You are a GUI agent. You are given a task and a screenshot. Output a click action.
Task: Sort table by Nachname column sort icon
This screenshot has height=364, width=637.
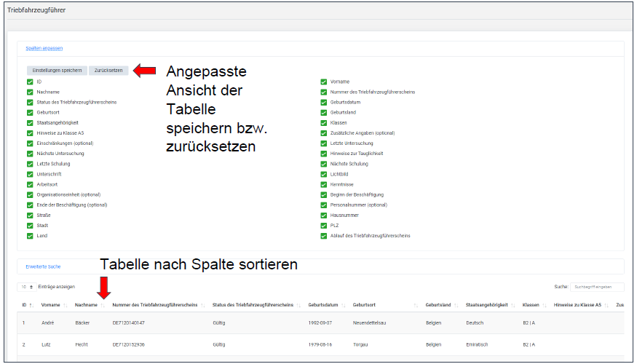103,305
